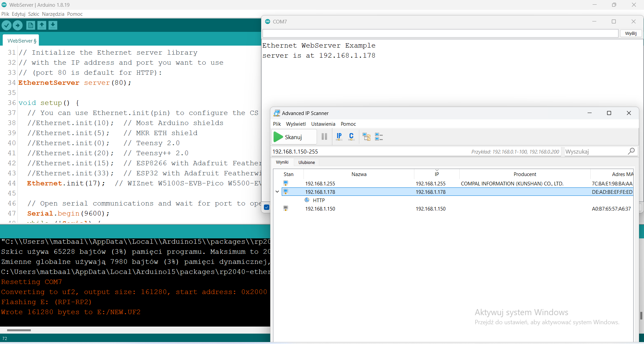Collapse the 192.168.1.178 row
This screenshot has height=344, width=644.
pyautogui.click(x=277, y=192)
